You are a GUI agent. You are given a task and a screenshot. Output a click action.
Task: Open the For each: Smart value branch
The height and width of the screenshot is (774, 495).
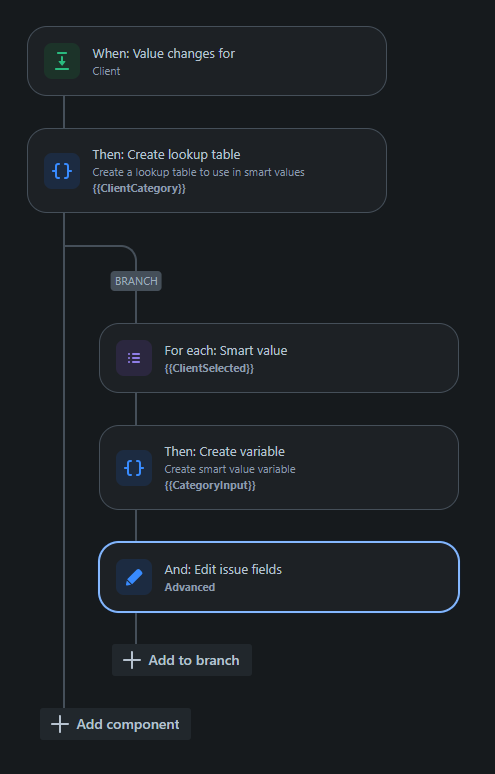point(279,358)
